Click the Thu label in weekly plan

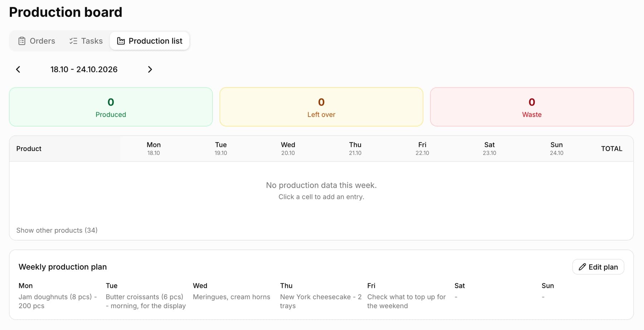coord(286,286)
